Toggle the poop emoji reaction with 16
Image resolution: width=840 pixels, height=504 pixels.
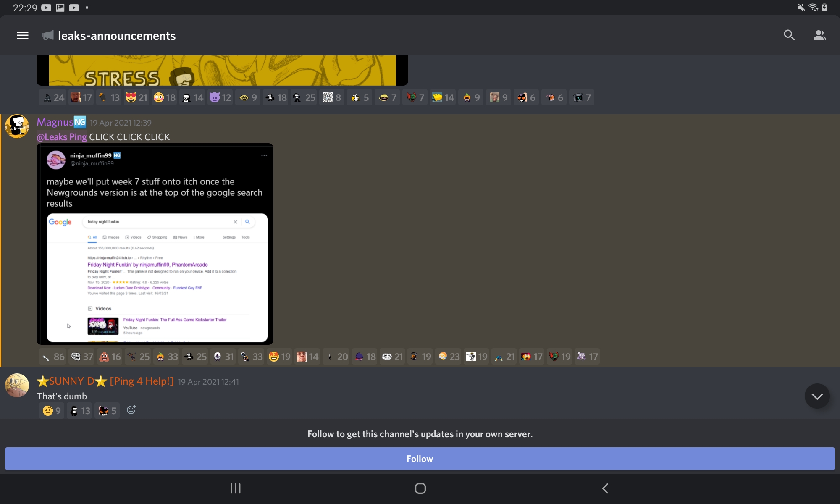(110, 357)
